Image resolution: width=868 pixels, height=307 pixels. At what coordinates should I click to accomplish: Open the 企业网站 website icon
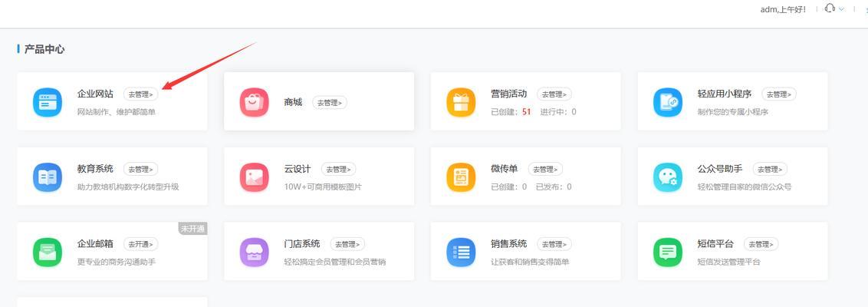pyautogui.click(x=47, y=103)
